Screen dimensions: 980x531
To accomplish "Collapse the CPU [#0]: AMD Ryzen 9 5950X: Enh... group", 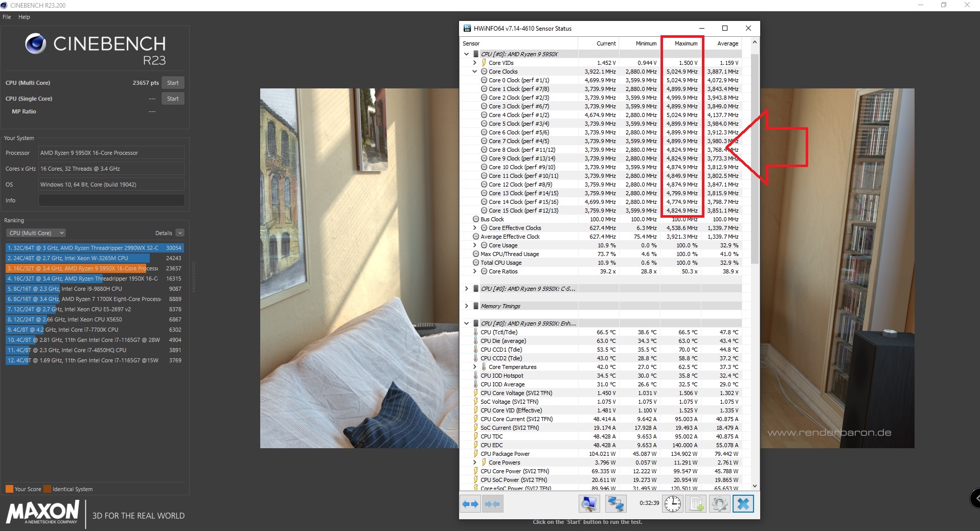I will pyautogui.click(x=466, y=324).
